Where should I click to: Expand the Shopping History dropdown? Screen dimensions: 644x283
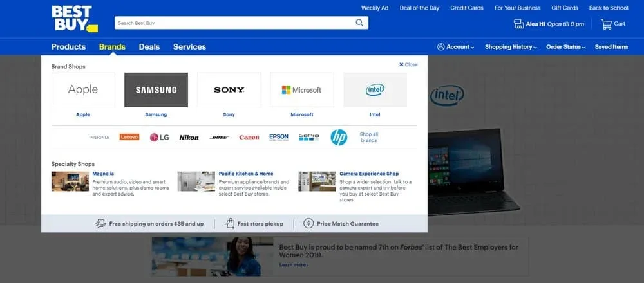511,47
